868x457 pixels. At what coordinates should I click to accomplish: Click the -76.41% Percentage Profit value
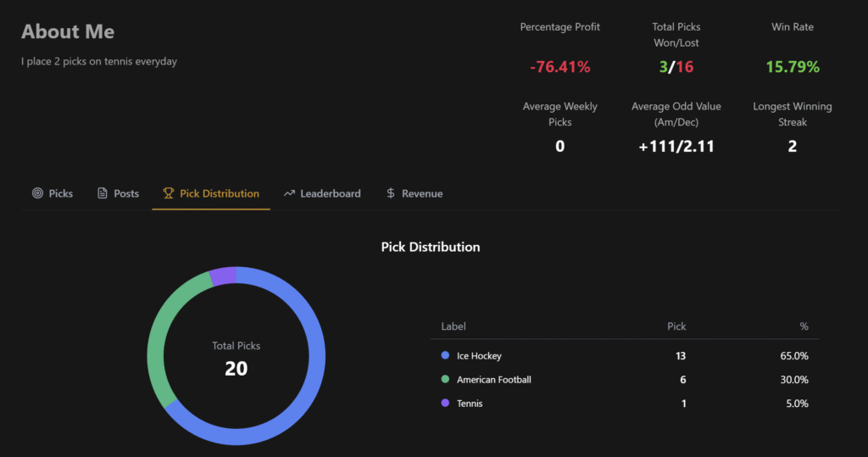click(x=559, y=67)
